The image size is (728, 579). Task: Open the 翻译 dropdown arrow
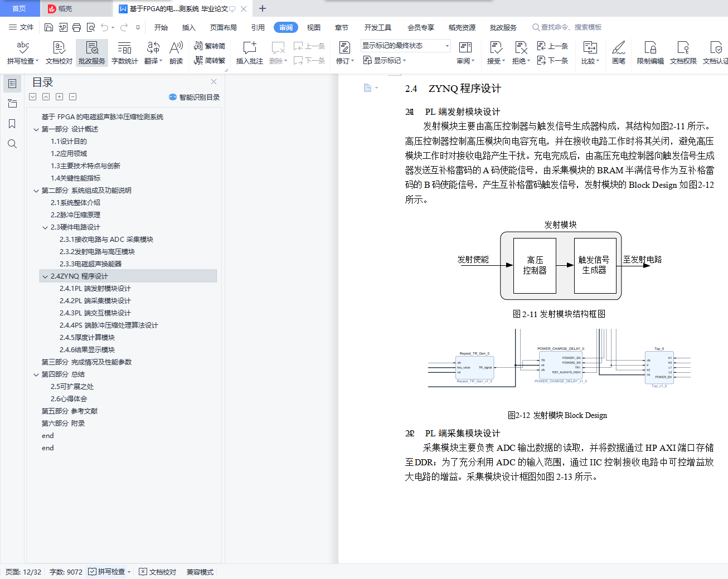coord(161,61)
